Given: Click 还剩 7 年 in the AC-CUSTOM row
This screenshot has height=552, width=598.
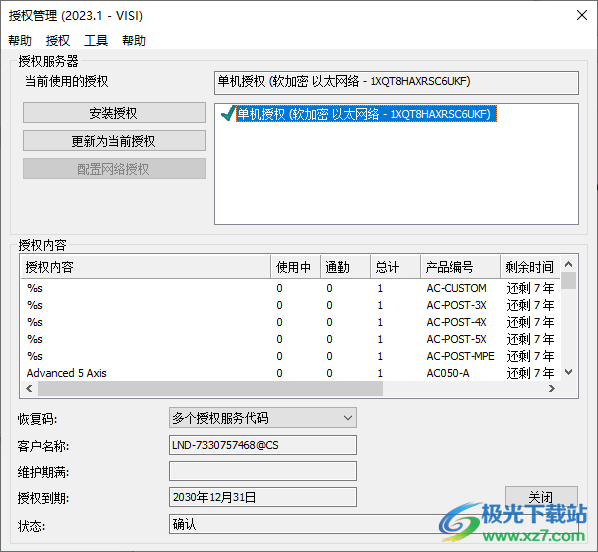Looking at the screenshot, I should [530, 288].
